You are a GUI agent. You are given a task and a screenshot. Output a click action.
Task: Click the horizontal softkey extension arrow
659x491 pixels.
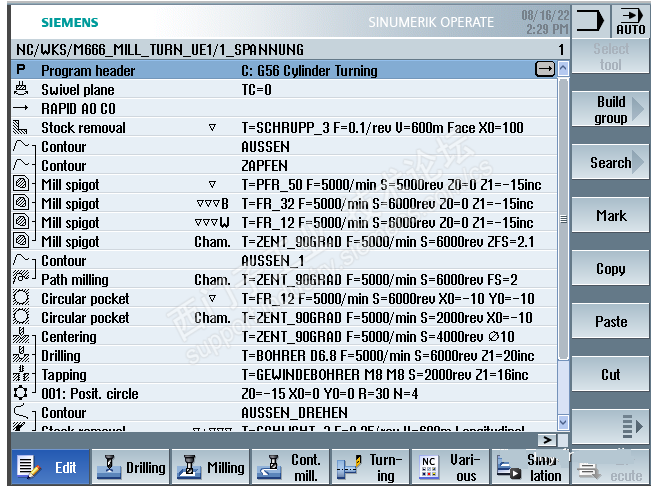(547, 440)
